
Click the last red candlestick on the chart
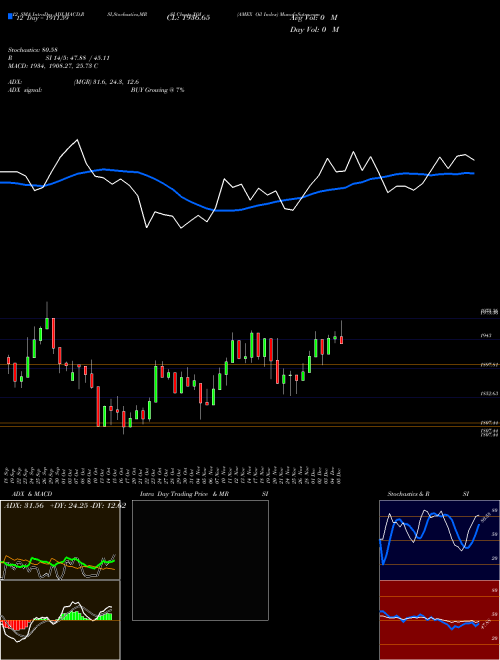pos(341,340)
